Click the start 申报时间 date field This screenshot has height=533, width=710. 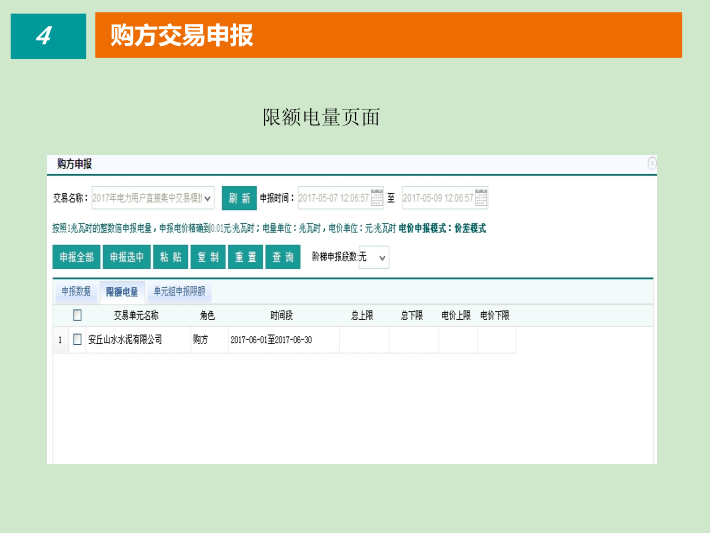[333, 197]
